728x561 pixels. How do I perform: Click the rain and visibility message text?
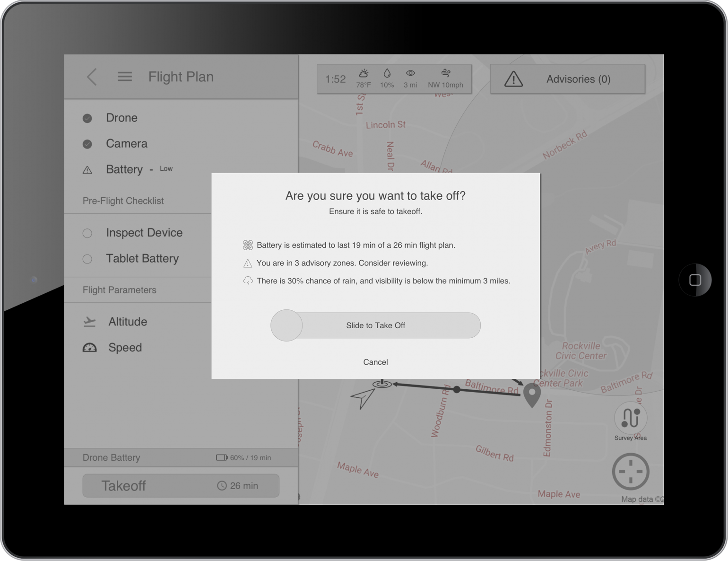tap(383, 281)
